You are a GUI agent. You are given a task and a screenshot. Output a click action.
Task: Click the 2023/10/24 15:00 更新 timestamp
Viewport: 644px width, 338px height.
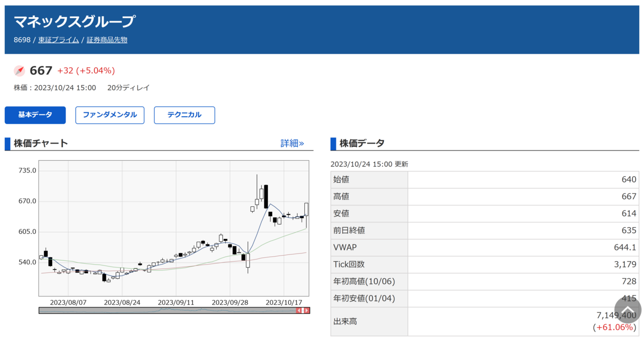click(x=369, y=164)
